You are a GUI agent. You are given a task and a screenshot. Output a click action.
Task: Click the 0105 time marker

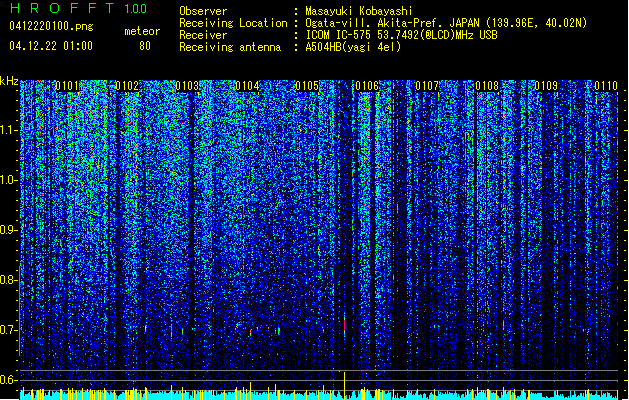tap(307, 86)
